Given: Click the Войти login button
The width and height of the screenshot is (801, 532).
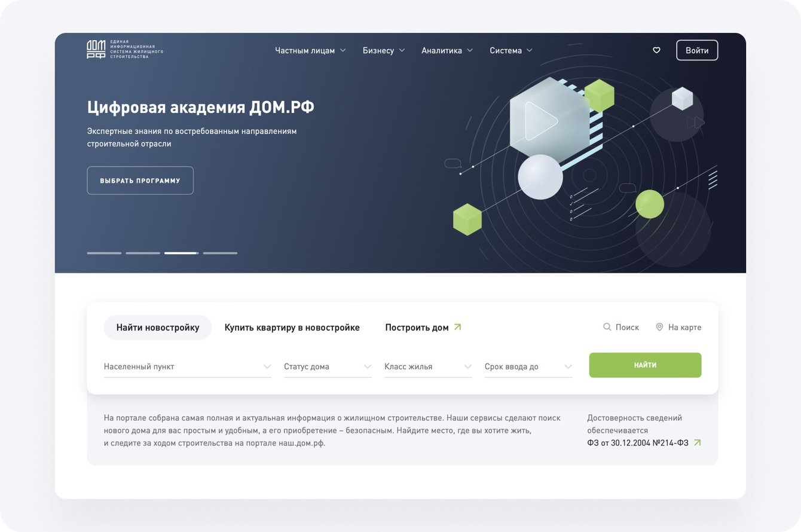Looking at the screenshot, I should 697,50.
